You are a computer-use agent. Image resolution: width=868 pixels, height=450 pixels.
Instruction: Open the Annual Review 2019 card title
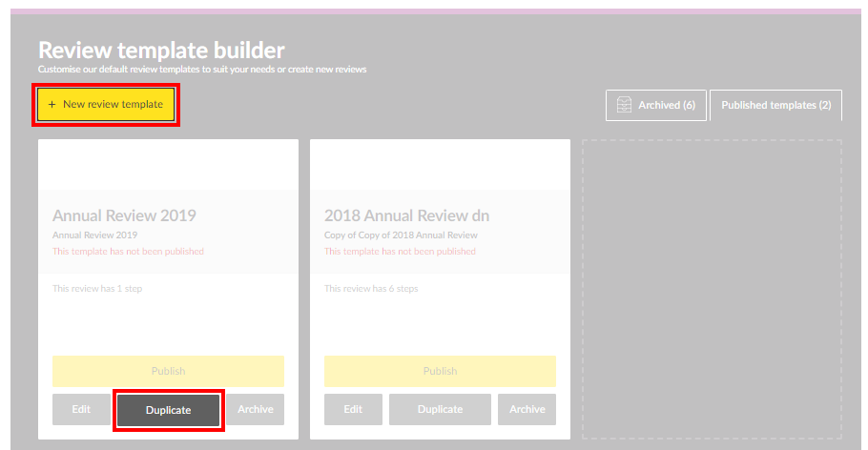pyautogui.click(x=124, y=215)
